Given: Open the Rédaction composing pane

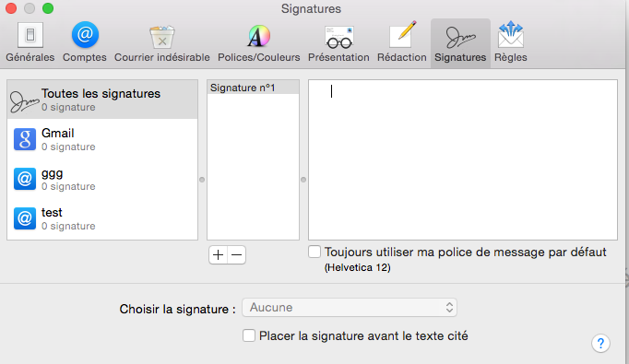Looking at the screenshot, I should [x=401, y=42].
